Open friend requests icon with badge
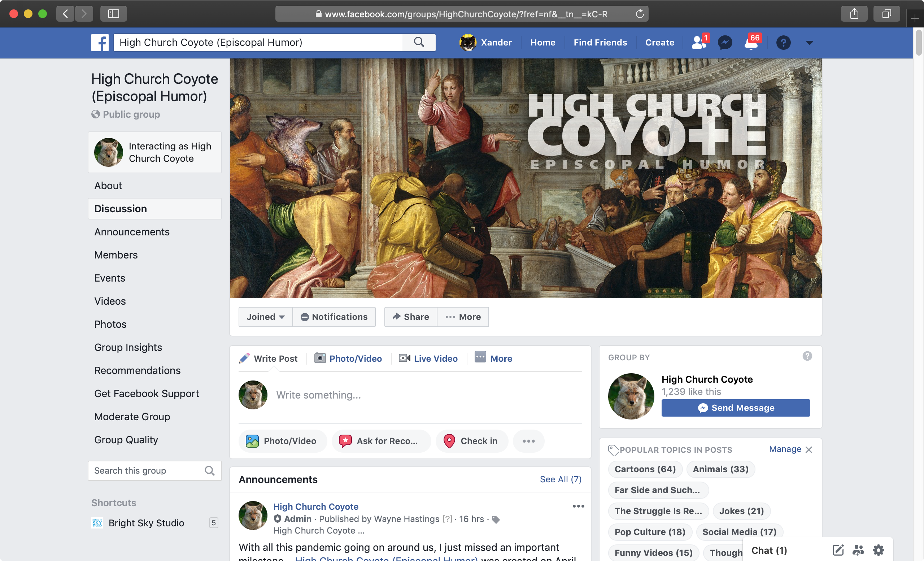The width and height of the screenshot is (924, 561). click(x=699, y=42)
